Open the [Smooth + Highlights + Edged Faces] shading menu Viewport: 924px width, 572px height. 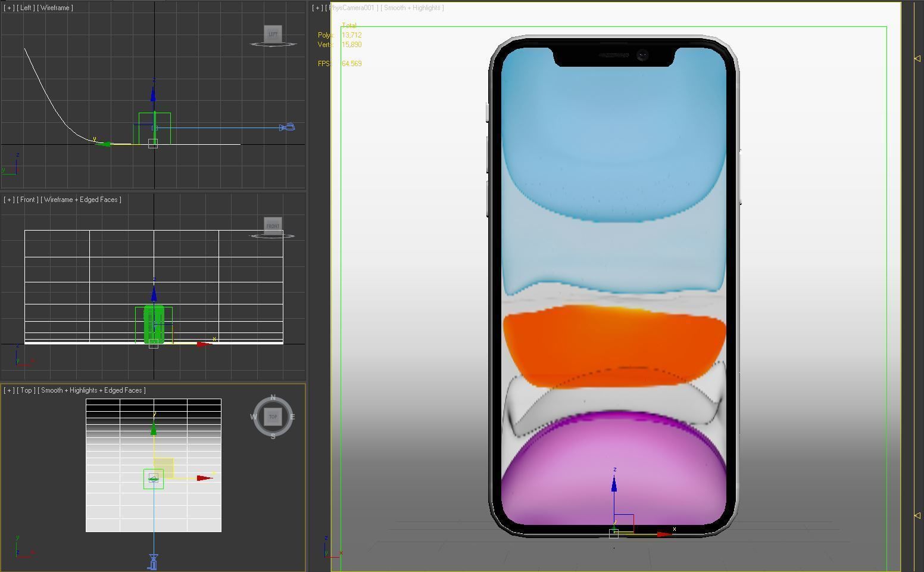(x=92, y=390)
